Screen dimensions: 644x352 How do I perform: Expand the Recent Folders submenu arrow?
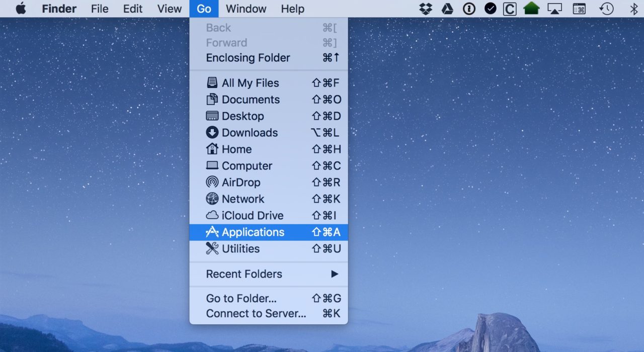tap(335, 274)
